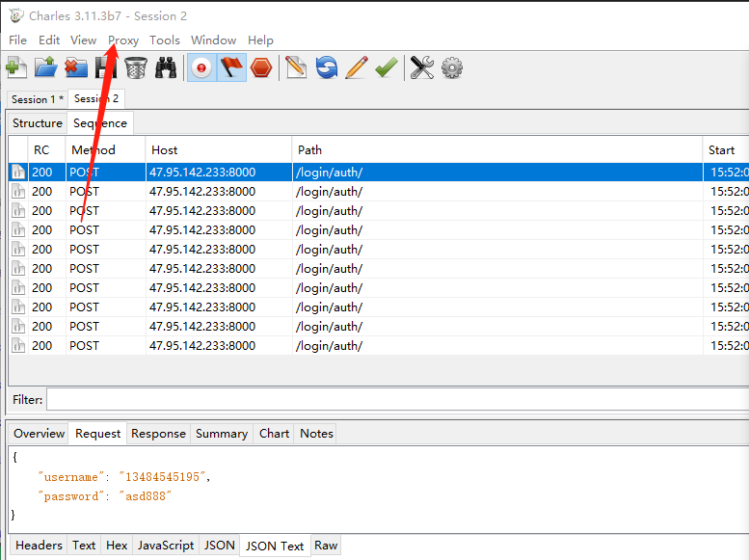Open the Summary tab
The height and width of the screenshot is (560, 749).
[x=222, y=434]
